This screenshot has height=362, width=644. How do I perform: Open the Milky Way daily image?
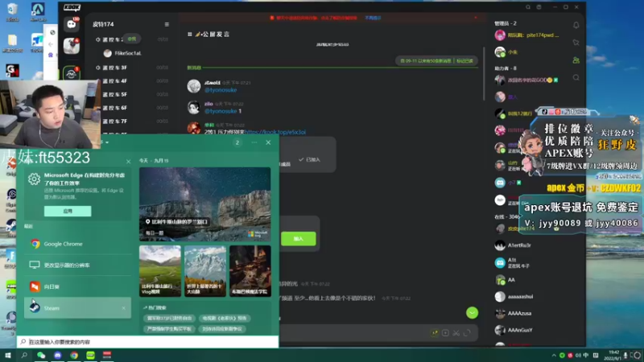pos(205,204)
